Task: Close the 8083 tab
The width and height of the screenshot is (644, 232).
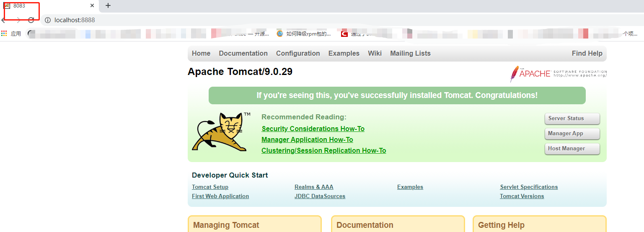Action: [92, 5]
